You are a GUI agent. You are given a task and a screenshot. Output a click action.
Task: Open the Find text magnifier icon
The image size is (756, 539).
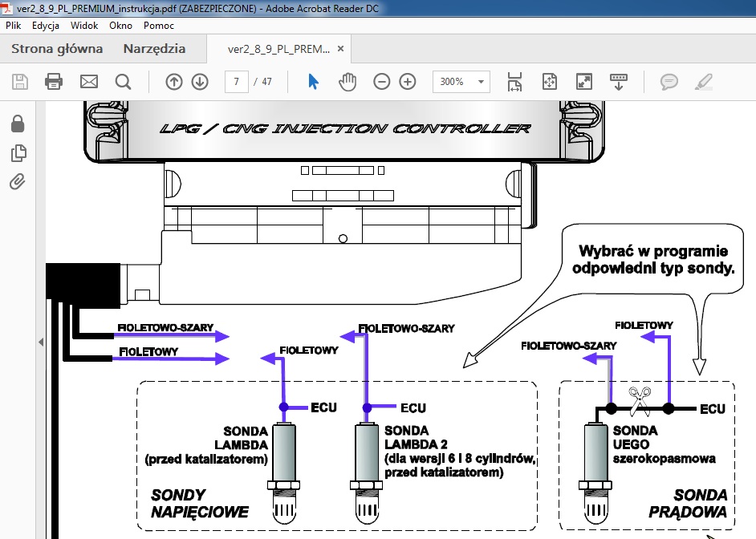pyautogui.click(x=123, y=81)
